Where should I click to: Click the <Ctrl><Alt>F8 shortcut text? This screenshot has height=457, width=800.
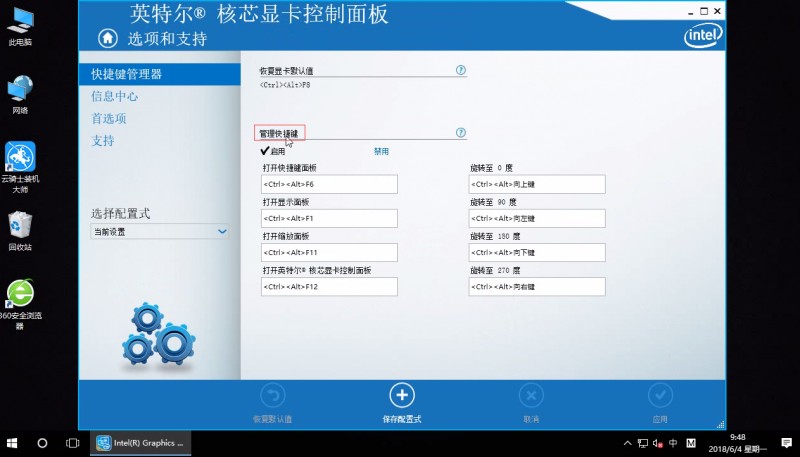pyautogui.click(x=285, y=85)
